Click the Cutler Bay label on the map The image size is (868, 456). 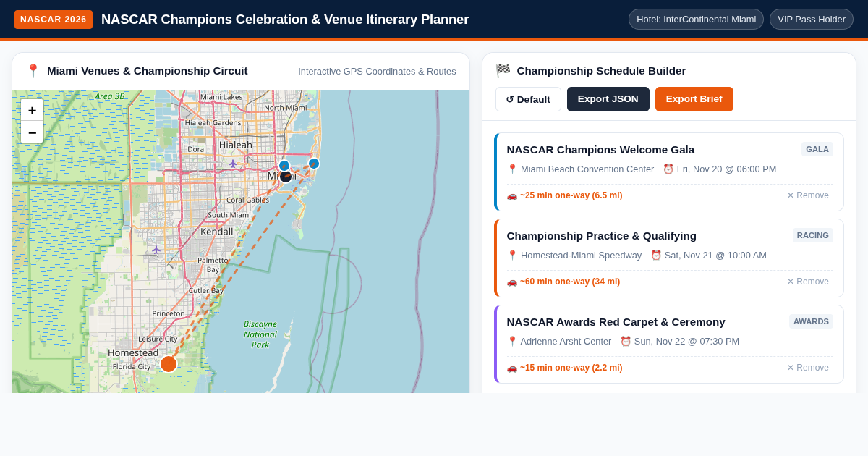tap(206, 290)
